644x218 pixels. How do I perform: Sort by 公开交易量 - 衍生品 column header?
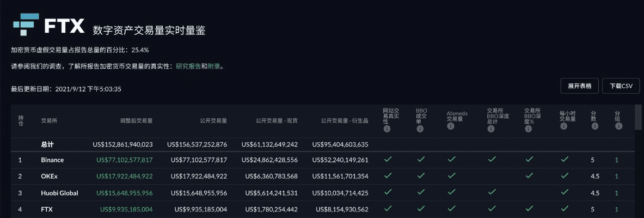[344, 120]
